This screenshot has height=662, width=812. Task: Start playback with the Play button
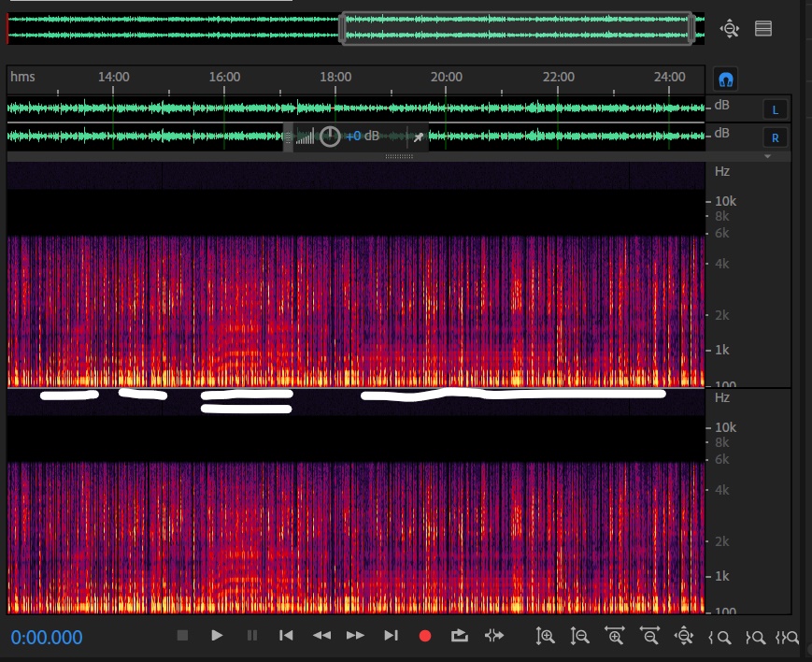(x=217, y=636)
